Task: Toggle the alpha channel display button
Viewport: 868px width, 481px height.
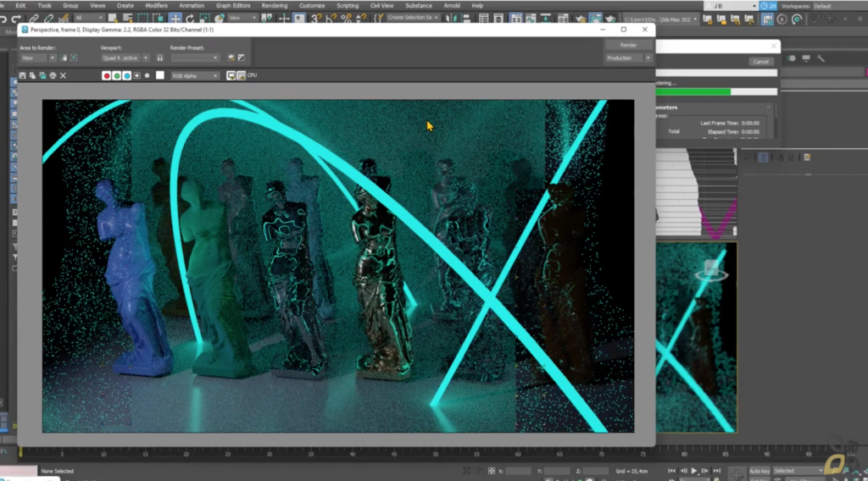Action: click(136, 75)
